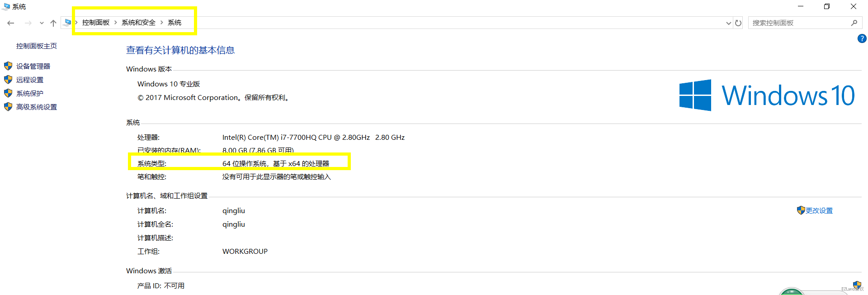The image size is (868, 295).
Task: Click the computer icon in address bar
Action: [x=68, y=23]
